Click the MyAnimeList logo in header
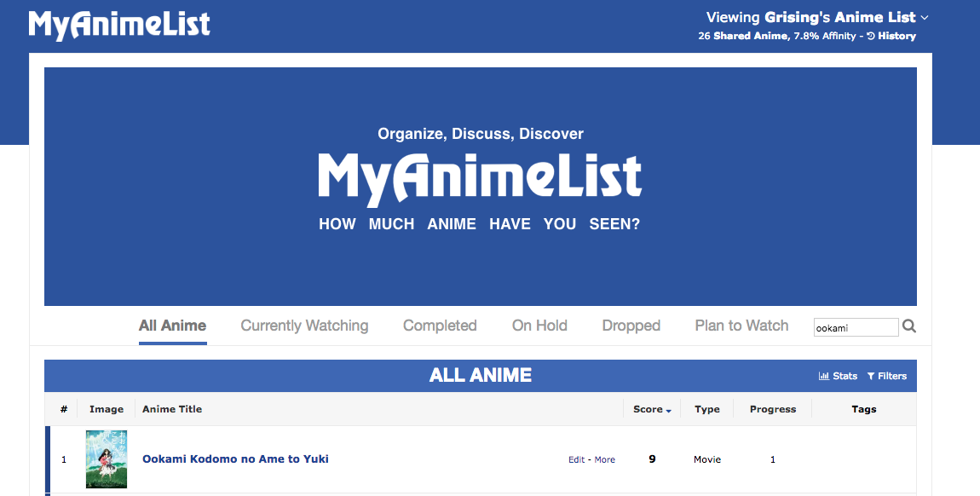 (119, 24)
